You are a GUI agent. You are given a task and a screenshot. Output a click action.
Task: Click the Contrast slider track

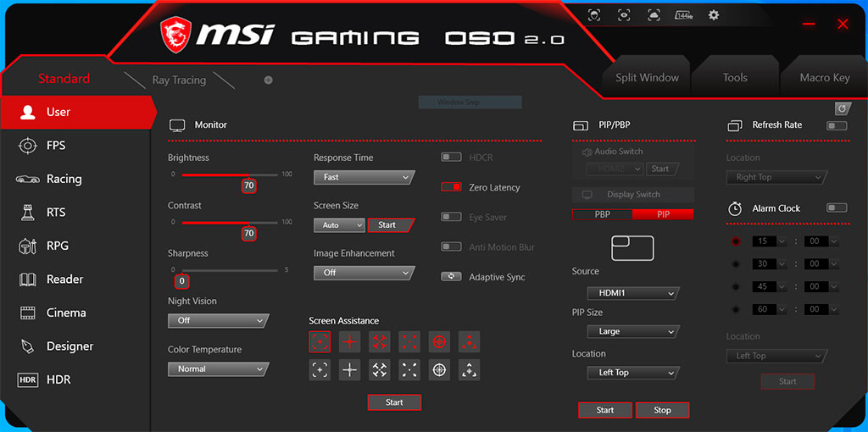pos(230,223)
